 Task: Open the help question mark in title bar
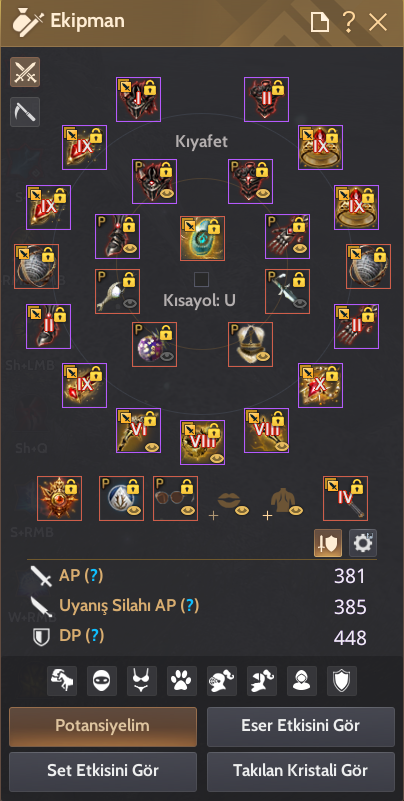coord(349,22)
